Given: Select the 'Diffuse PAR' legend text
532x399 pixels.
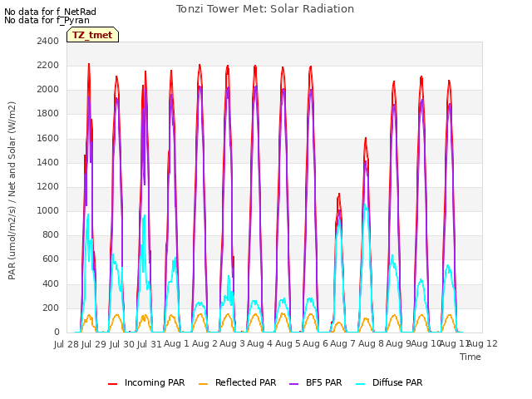Looking at the screenshot, I should point(397,382).
